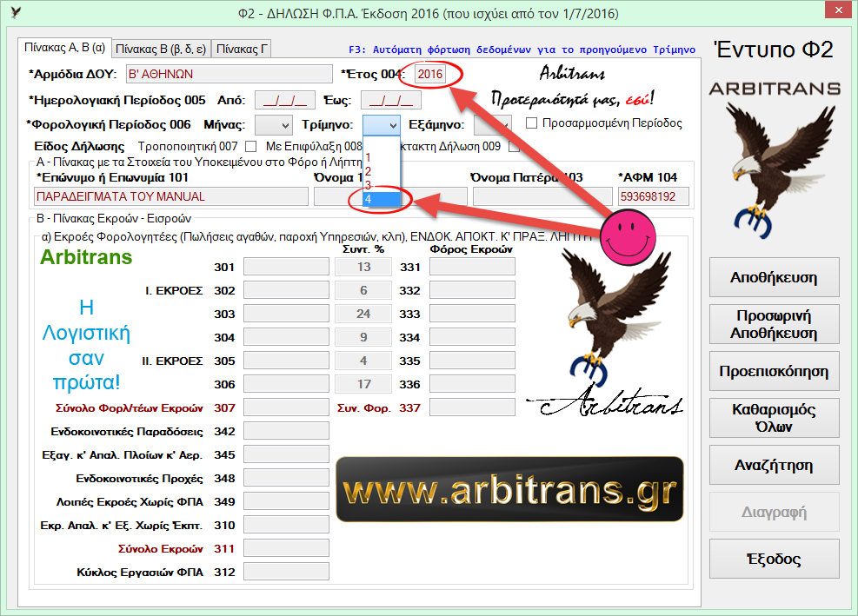Viewport: 858px width, 616px height.
Task: Click the 312 Κύκλος Εργασιών ΦΠΑ field
Action: point(286,573)
